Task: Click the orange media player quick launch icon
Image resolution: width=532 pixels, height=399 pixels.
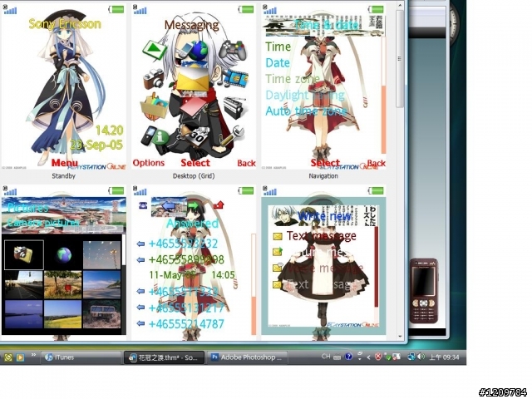Action: pos(20,357)
